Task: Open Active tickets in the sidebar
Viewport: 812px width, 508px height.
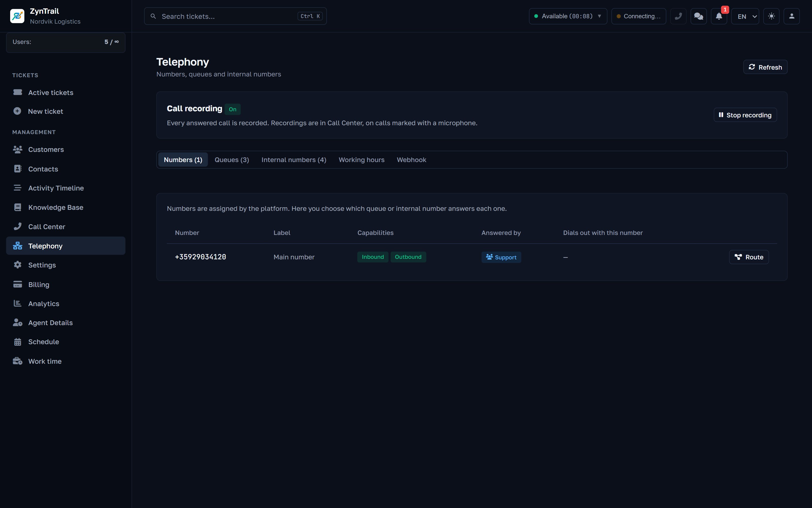Action: click(x=66, y=92)
